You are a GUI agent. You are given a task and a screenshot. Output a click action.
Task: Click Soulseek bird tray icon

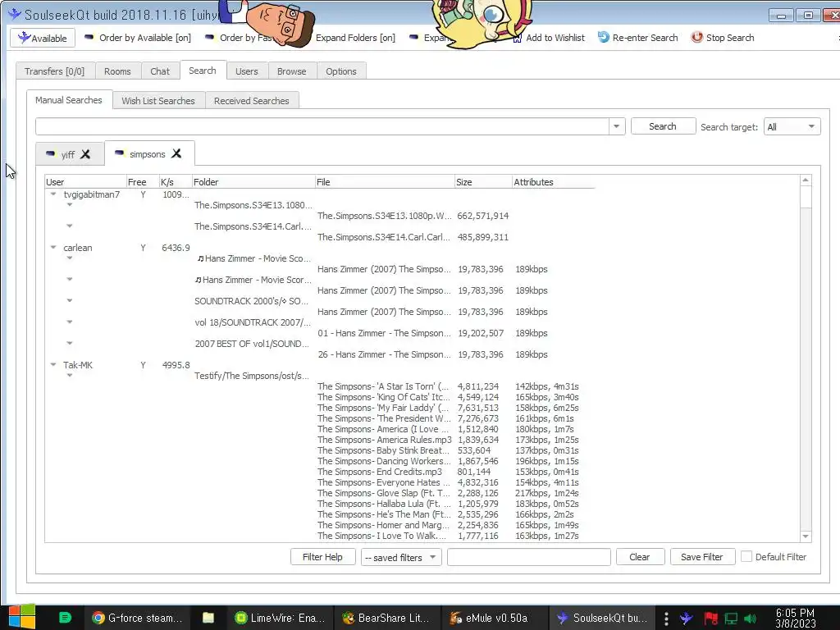687,619
